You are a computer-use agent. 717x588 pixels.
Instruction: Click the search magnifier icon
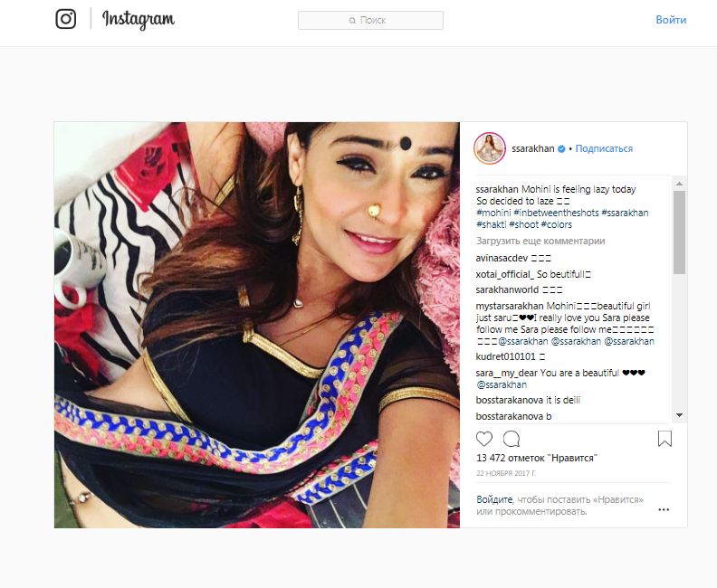pos(352,21)
